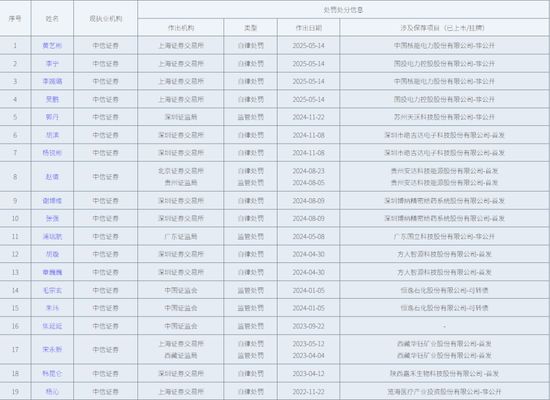Open the name link in row 2
Screen dimensions: 550x400
tap(52, 64)
